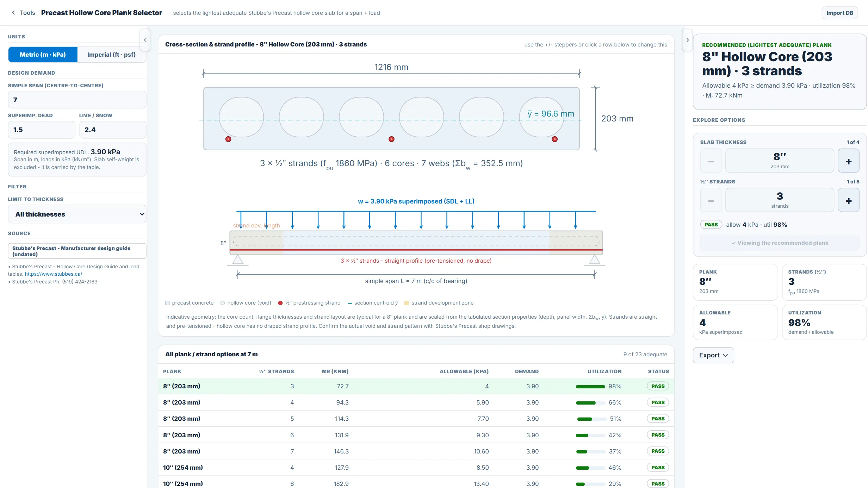Screen dimensions: 868x488
Task: Increase slab thickness with plus stepper
Action: (849, 161)
